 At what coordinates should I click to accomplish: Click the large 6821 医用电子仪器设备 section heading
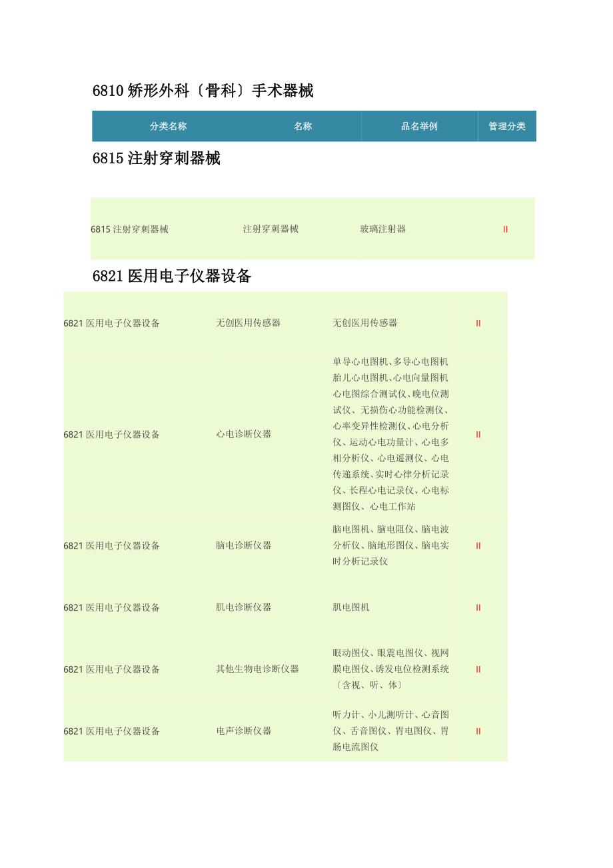pos(171,276)
